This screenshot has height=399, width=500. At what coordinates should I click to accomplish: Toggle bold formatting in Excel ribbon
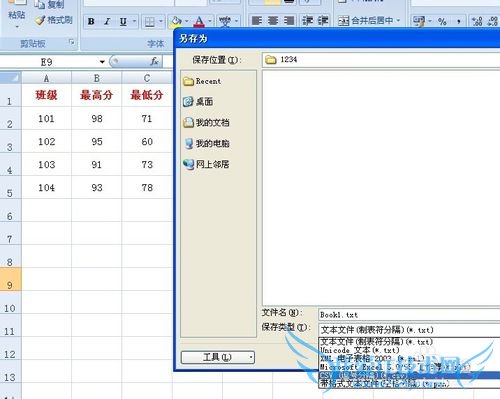[x=91, y=22]
